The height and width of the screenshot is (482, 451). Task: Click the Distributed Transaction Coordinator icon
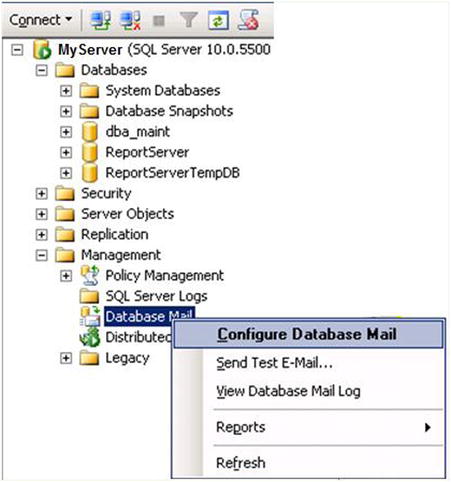tap(90, 337)
